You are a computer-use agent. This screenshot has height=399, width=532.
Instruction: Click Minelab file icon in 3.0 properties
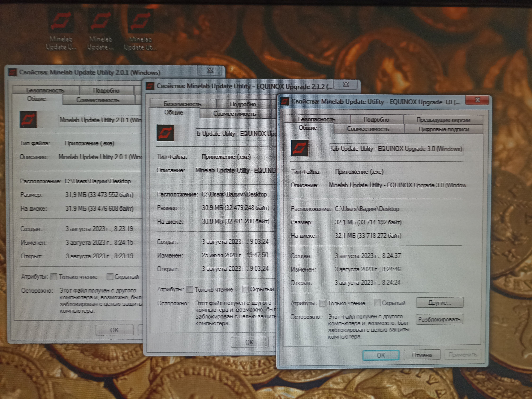[x=299, y=148]
